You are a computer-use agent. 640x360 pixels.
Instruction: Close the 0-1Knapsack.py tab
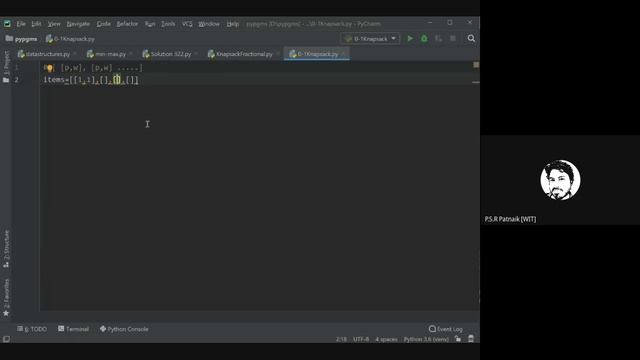point(343,54)
